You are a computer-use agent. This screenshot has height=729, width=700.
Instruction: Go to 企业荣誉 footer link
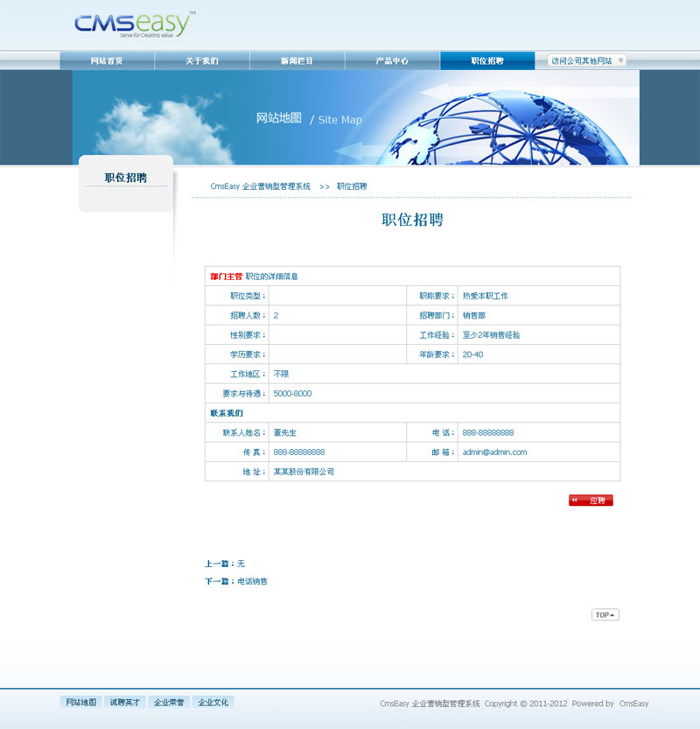(168, 702)
